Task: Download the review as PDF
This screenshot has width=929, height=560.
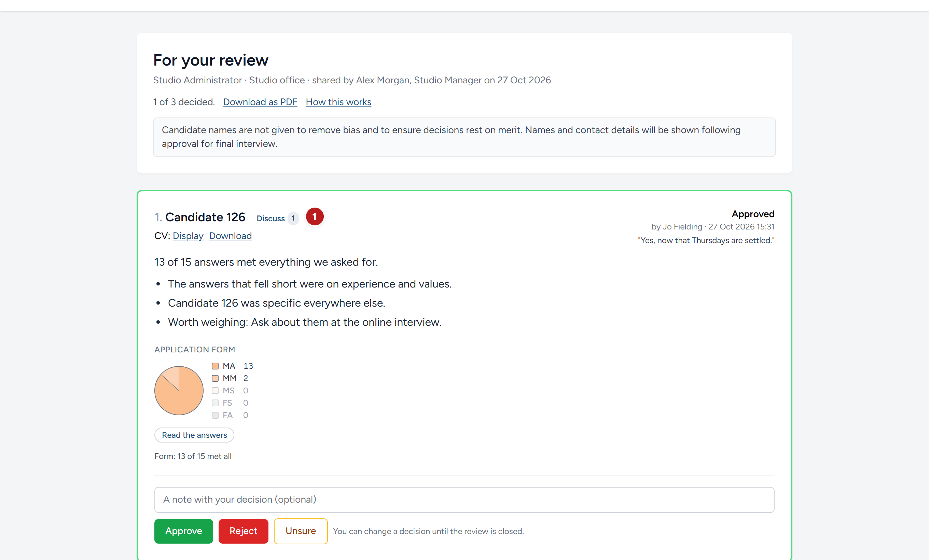Action: (260, 102)
